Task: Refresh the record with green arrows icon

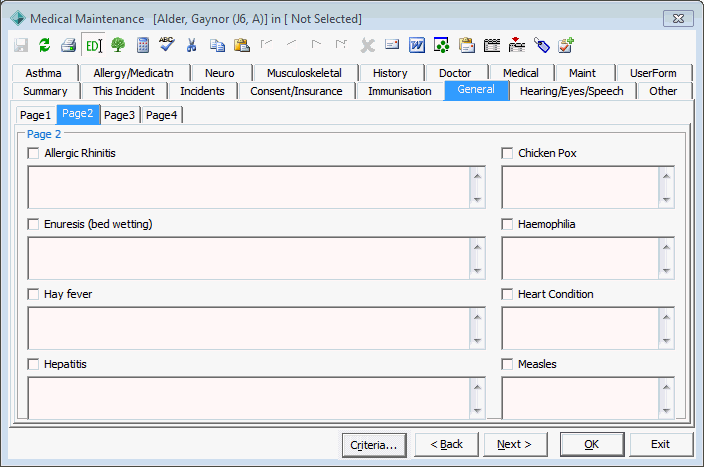Action: [44, 45]
